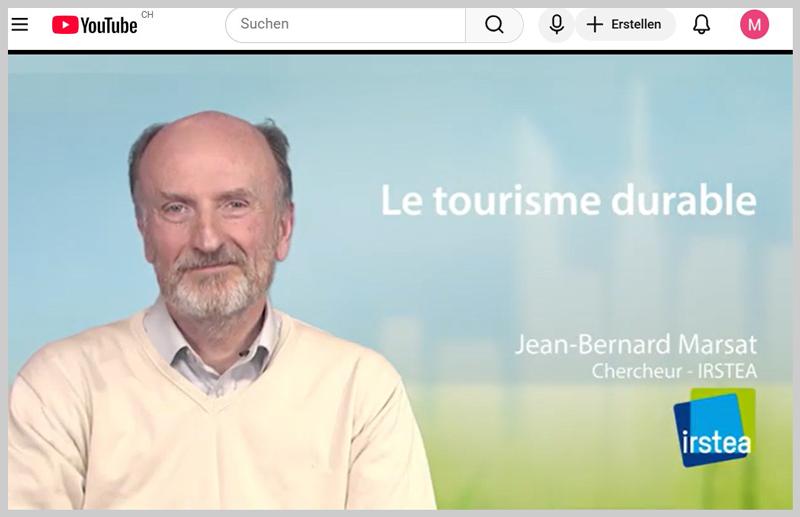
Task: Click the "Le tourisme durable" title
Action: pos(568,200)
